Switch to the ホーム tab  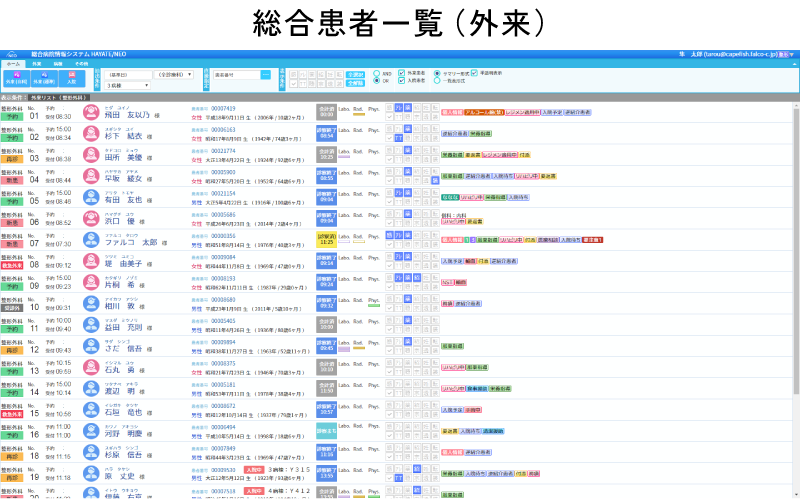pyautogui.click(x=13, y=64)
